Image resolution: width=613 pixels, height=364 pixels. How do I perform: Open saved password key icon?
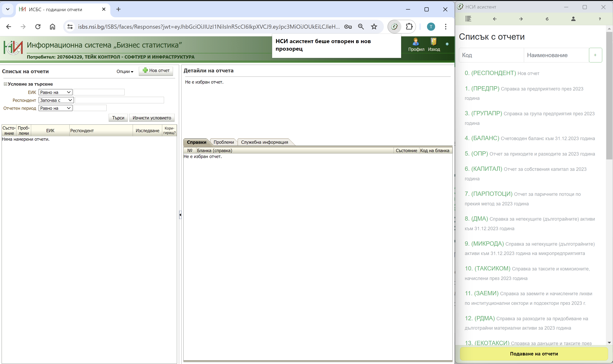348,26
